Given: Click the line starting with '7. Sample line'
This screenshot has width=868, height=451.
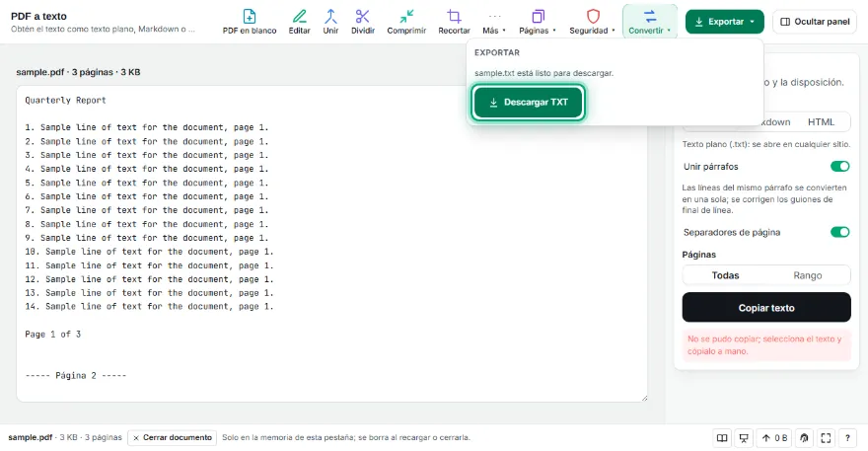Looking at the screenshot, I should pyautogui.click(x=147, y=210).
